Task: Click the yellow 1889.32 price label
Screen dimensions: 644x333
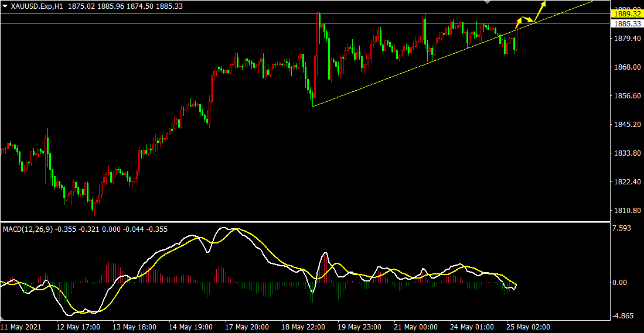Action: 626,13
